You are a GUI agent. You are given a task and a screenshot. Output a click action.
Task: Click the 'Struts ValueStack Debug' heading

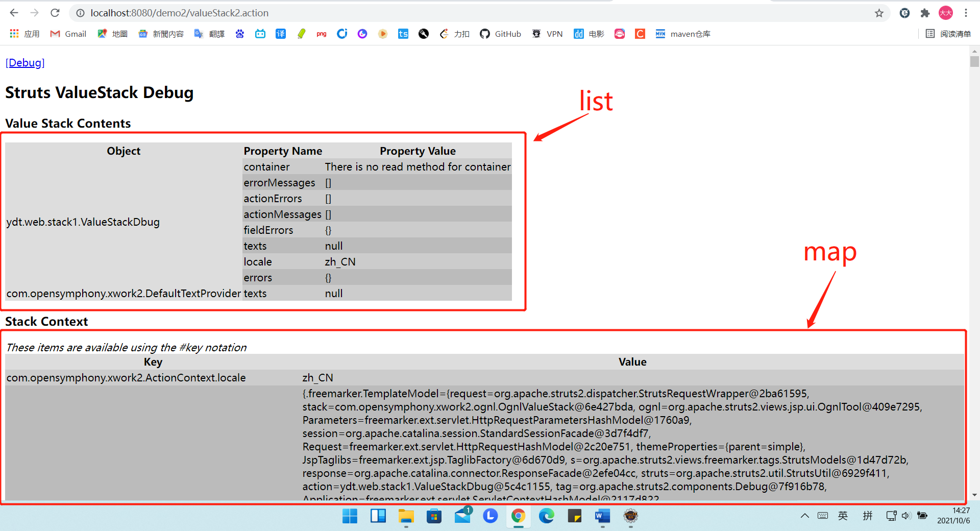100,93
